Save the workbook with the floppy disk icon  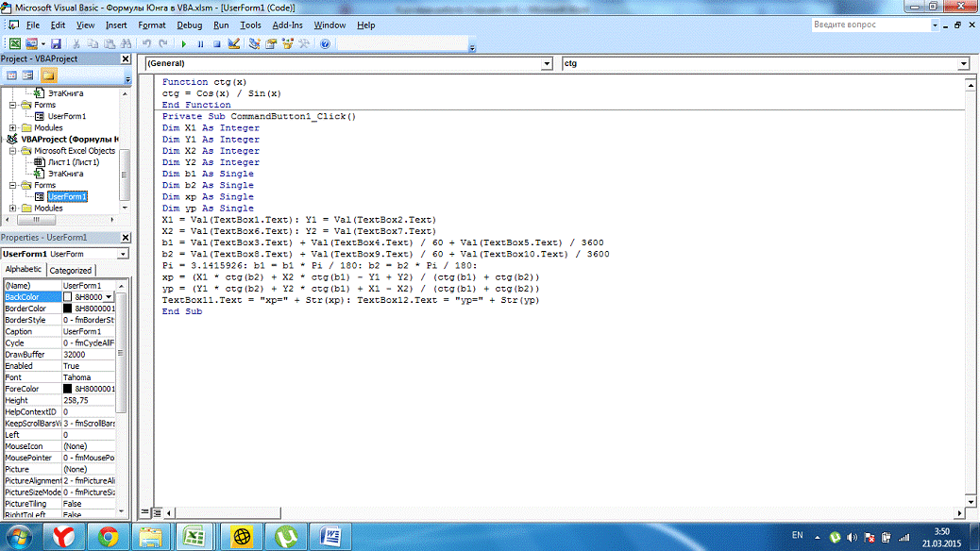(56, 44)
